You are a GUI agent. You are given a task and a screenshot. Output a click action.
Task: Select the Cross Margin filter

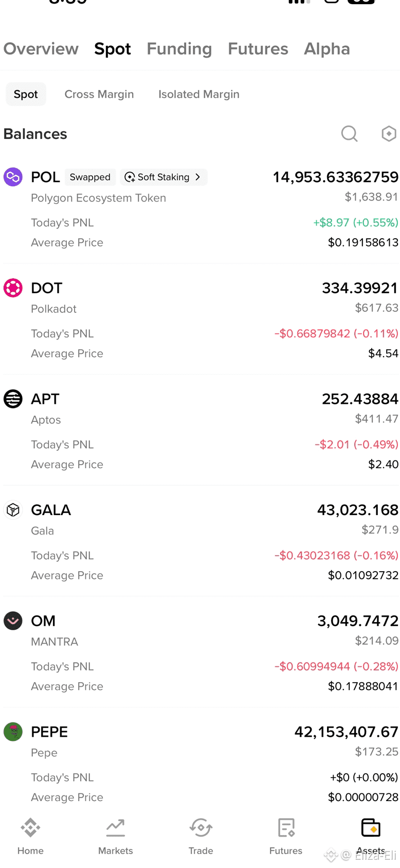[x=99, y=94]
